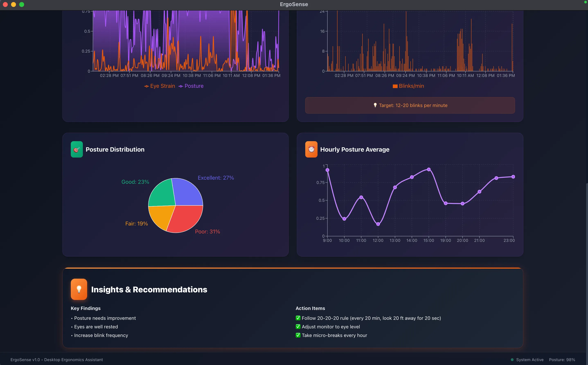
Task: Click the Target: 12-20 blinks per minute banner
Action: click(x=410, y=105)
